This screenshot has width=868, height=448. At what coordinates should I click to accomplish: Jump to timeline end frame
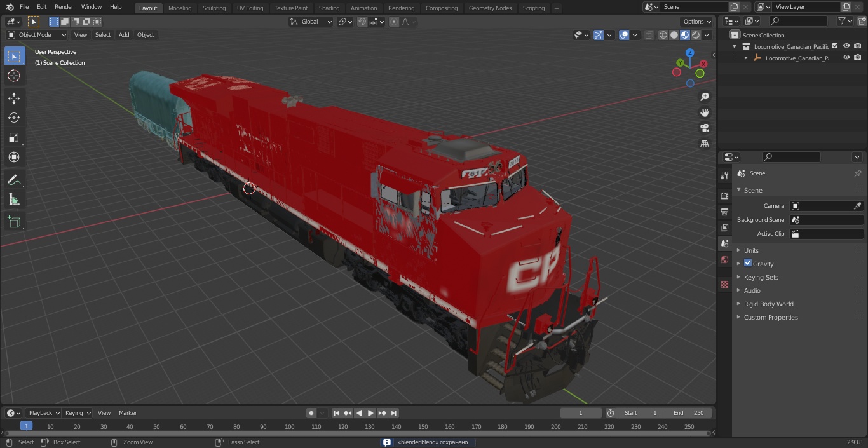point(394,413)
